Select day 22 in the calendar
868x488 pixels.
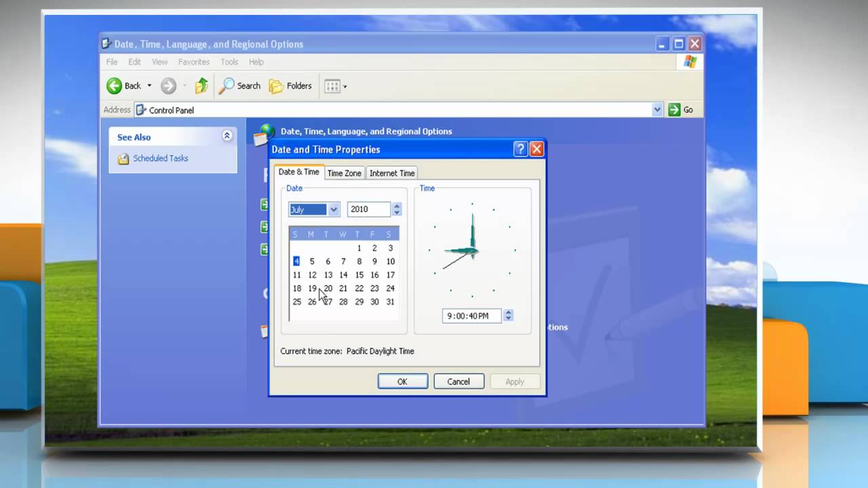[x=359, y=289]
